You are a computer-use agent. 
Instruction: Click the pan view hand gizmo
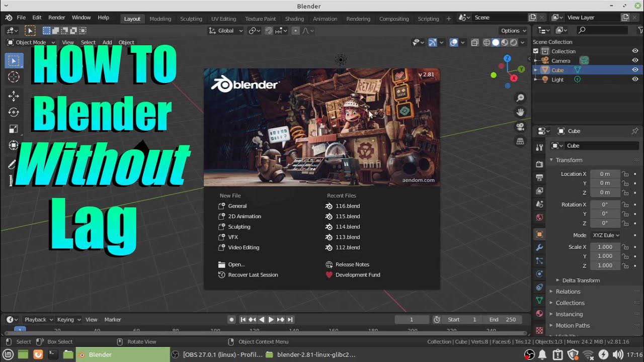(x=521, y=112)
